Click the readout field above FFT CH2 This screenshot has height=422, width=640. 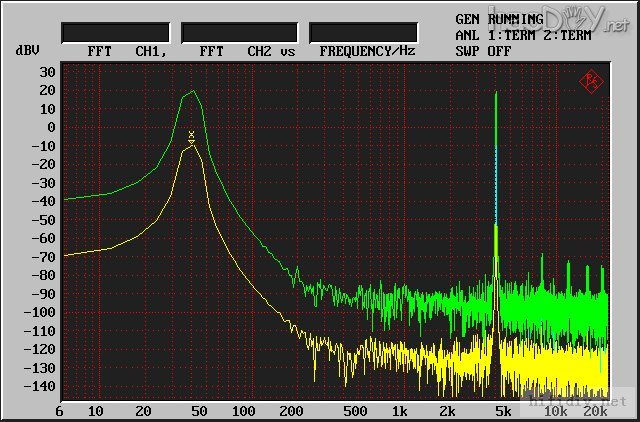[x=239, y=33]
